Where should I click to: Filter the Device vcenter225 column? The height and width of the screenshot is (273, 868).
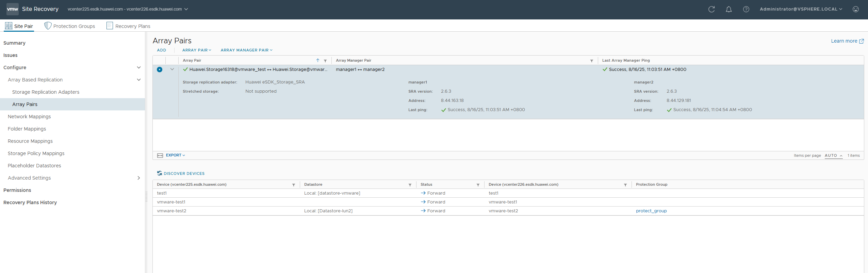coord(294,185)
